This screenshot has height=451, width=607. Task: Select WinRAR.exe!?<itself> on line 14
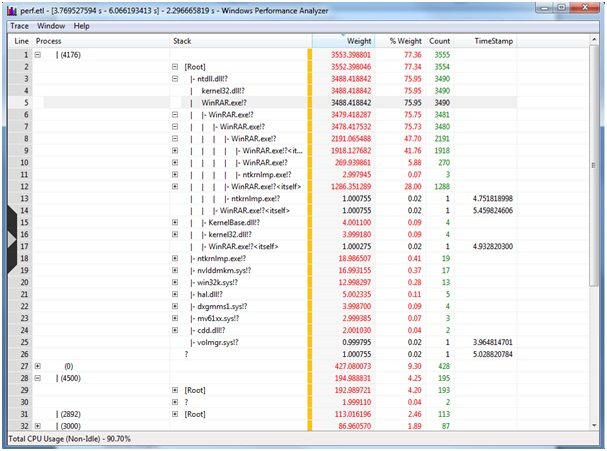click(x=255, y=211)
